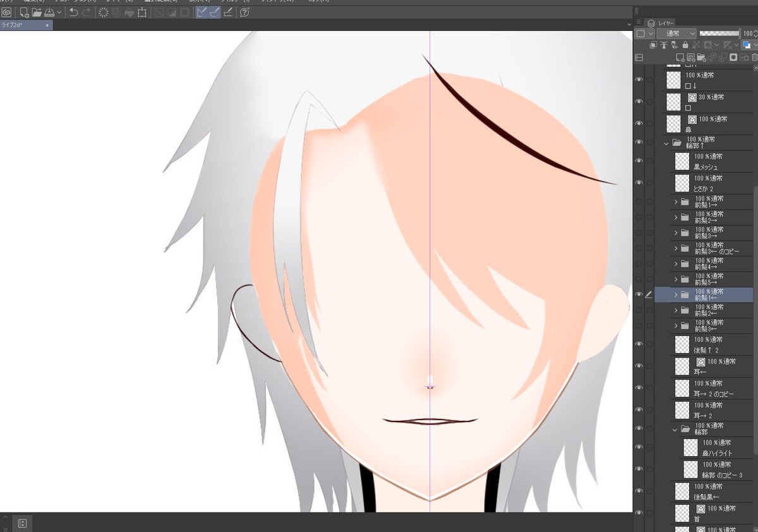Toggle Snap to Ruler
758x532 pixels.
(x=202, y=13)
